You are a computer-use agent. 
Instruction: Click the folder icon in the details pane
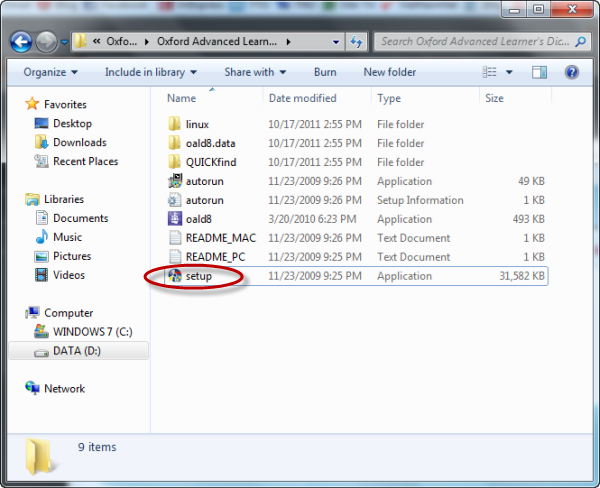[x=40, y=456]
